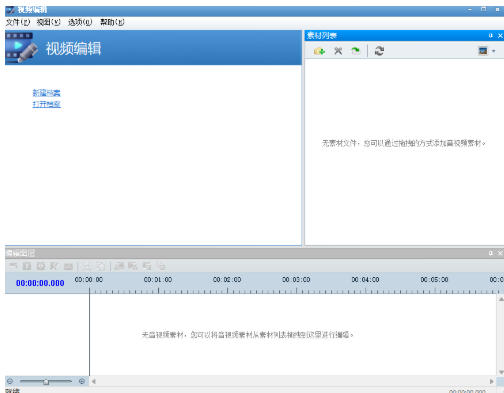This screenshot has height=393, width=504.
Task: Click the open project link
Action: (x=46, y=104)
